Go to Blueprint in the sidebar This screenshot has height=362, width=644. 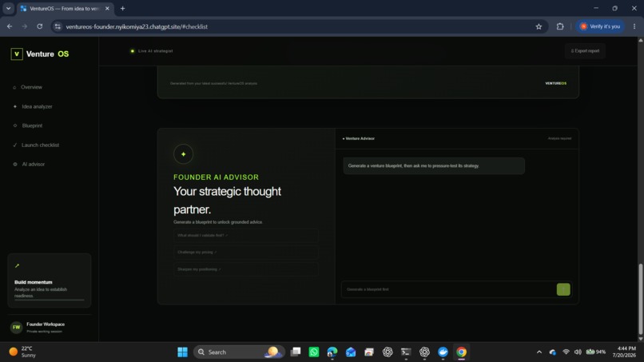point(28,125)
